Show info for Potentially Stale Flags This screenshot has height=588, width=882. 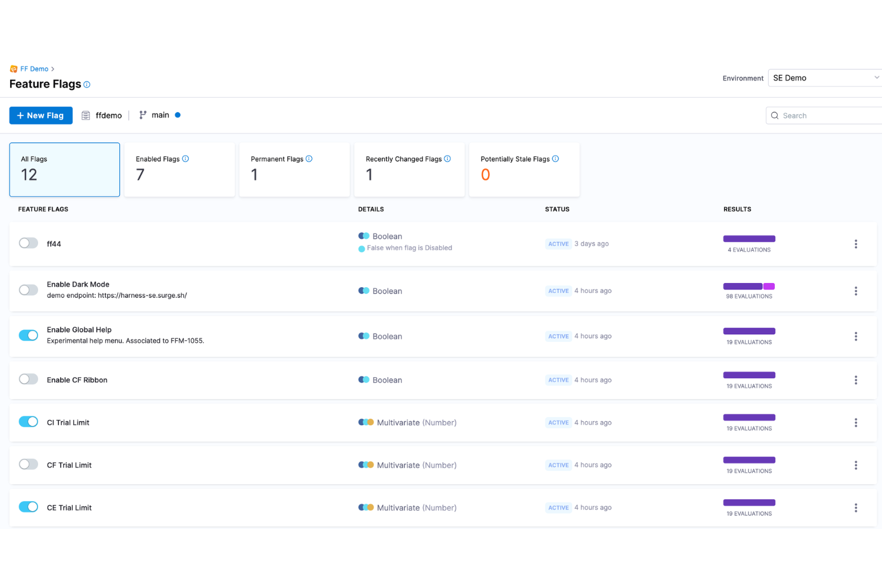(x=555, y=158)
